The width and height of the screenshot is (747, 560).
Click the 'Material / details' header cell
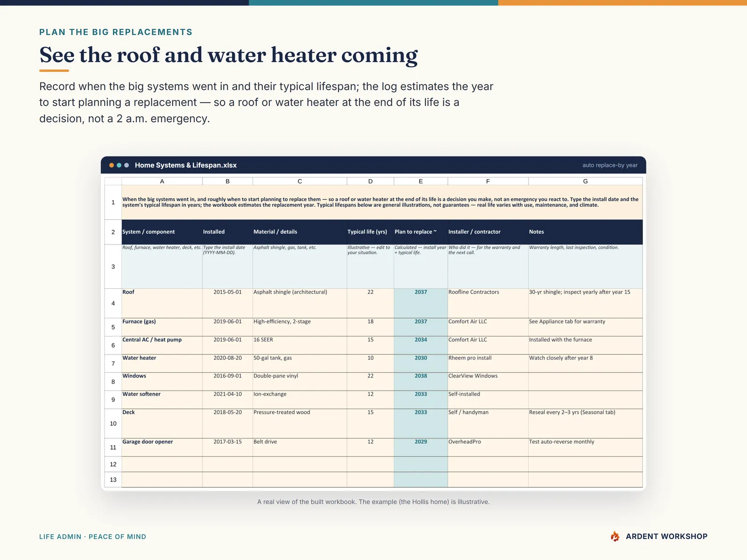point(300,232)
